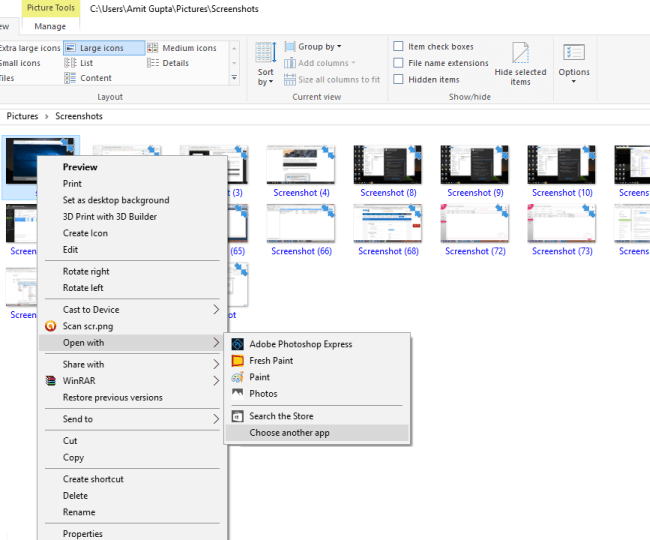Select the Large icons layout icon
This screenshot has height=540, width=650.
point(70,48)
